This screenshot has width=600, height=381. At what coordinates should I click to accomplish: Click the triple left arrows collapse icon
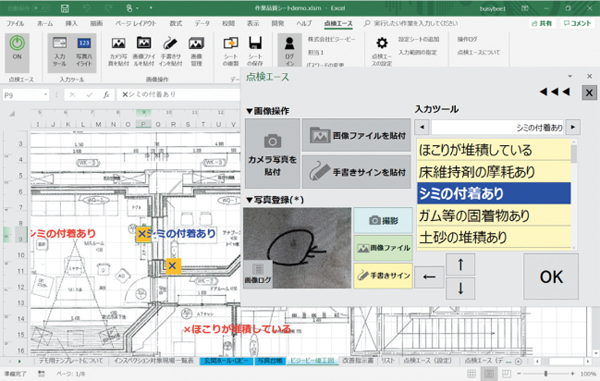[554, 92]
